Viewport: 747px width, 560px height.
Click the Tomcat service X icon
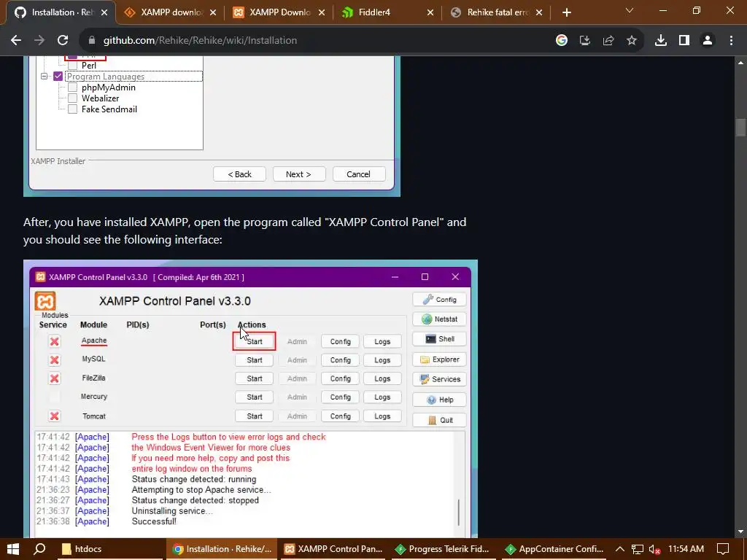[54, 416]
